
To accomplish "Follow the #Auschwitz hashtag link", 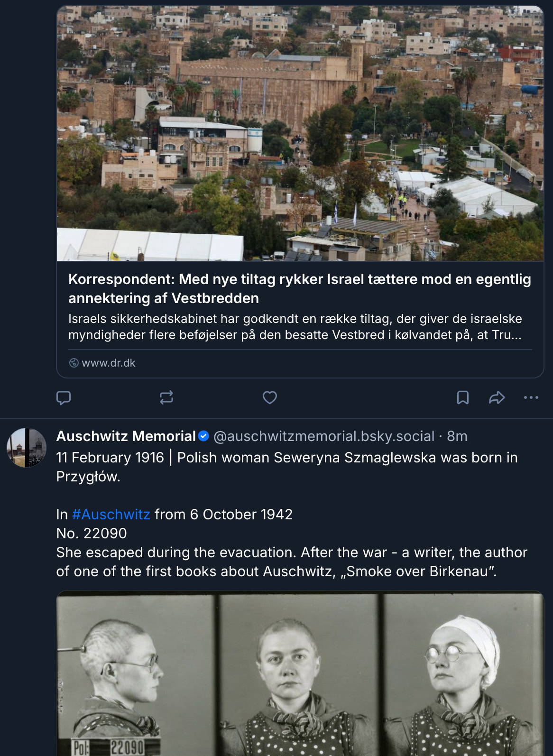I will click(111, 514).
